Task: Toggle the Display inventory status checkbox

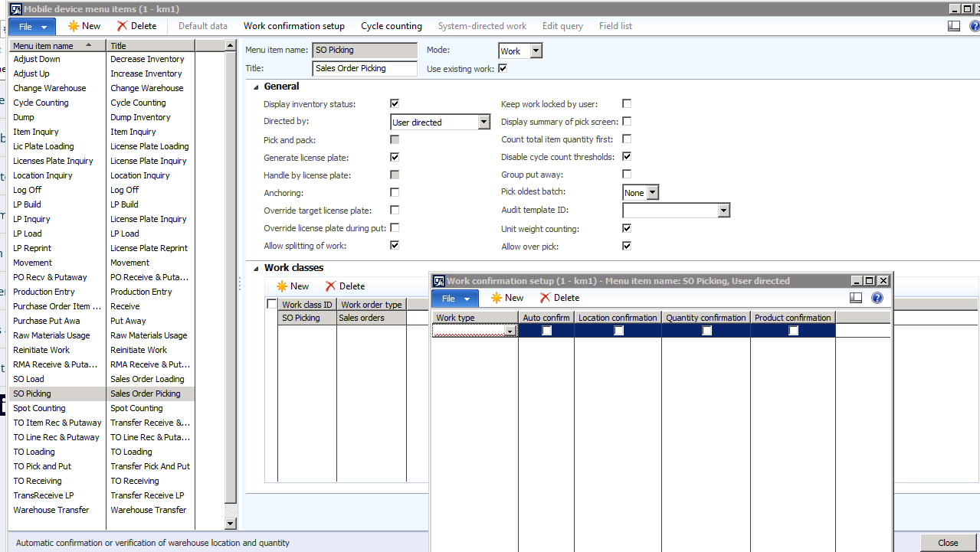Action: tap(395, 103)
